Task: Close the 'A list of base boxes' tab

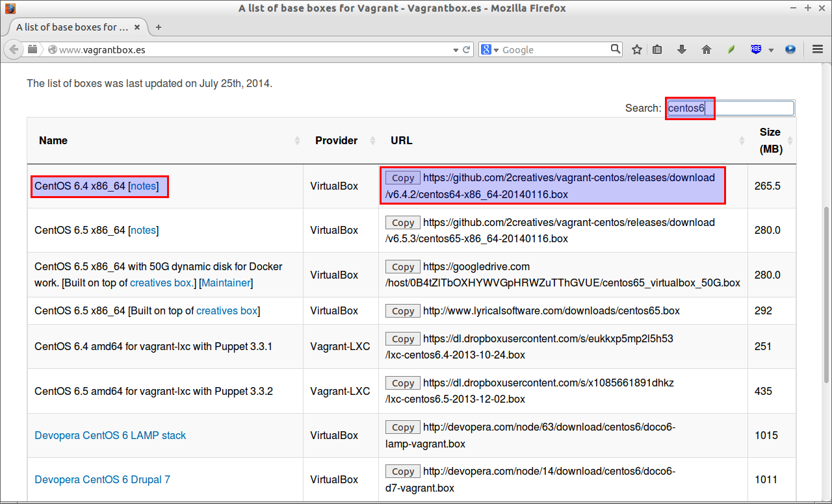Action: (136, 27)
